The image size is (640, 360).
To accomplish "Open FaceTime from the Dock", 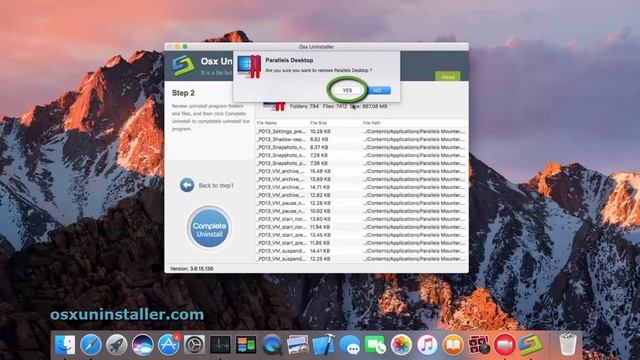I will click(x=376, y=345).
